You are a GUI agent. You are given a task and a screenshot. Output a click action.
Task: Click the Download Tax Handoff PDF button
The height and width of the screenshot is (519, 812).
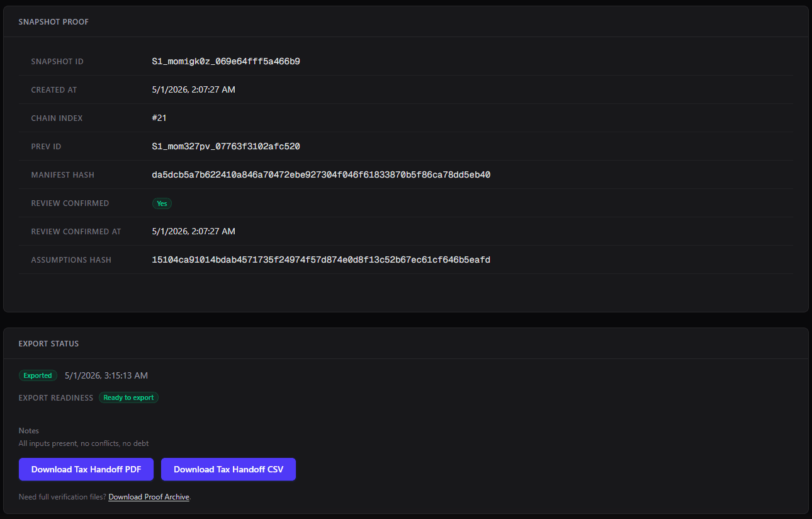pos(86,469)
